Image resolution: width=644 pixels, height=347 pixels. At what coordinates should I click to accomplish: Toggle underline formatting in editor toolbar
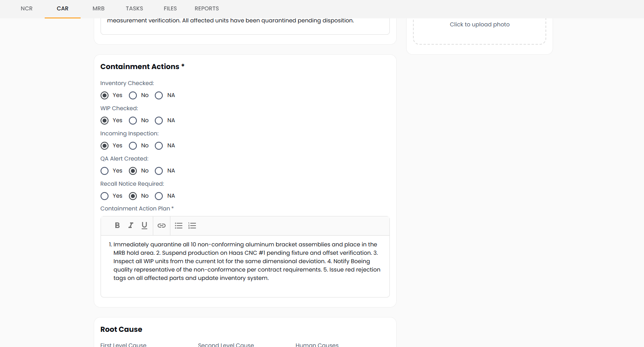(x=144, y=226)
